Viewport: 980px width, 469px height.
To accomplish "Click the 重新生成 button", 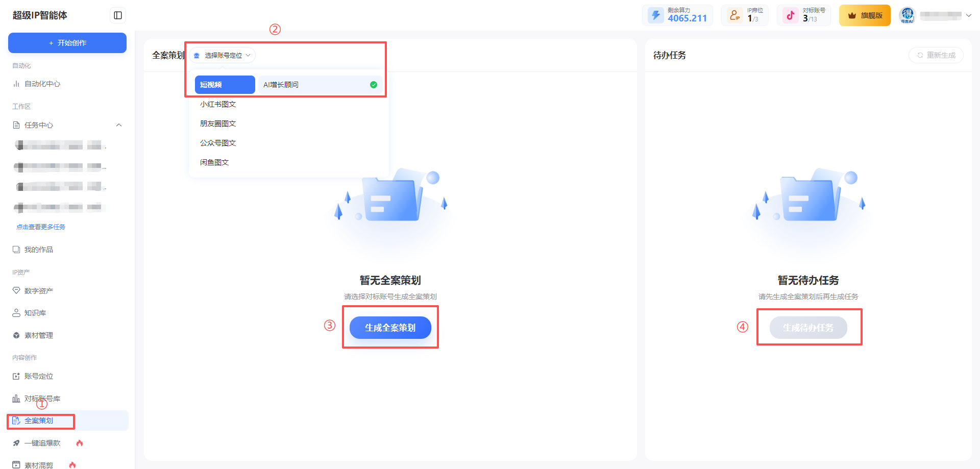I will (x=936, y=55).
